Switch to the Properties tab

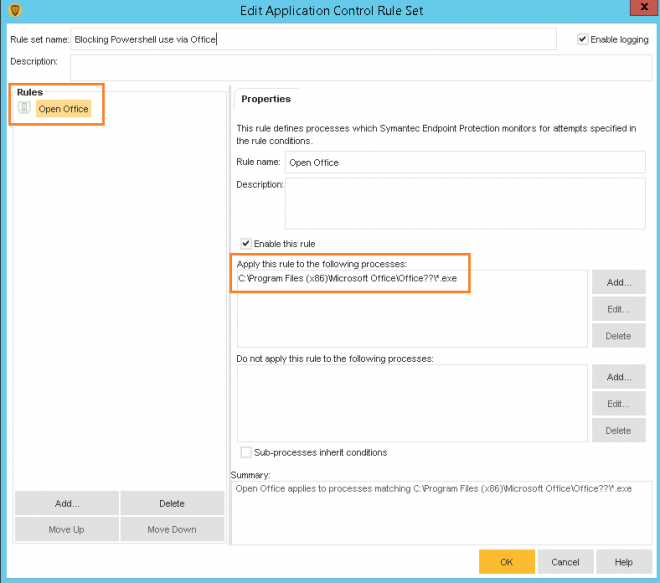[266, 99]
